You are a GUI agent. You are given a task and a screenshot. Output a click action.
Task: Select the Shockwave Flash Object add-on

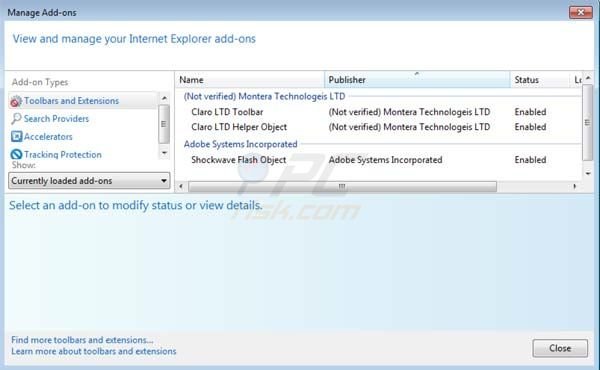239,160
